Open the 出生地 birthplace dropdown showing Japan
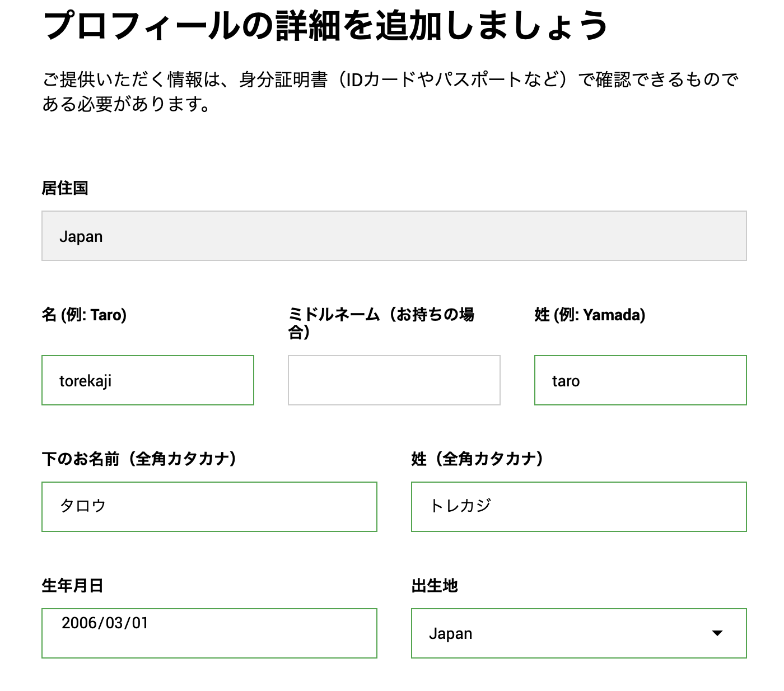The height and width of the screenshot is (691, 784). (x=560, y=633)
